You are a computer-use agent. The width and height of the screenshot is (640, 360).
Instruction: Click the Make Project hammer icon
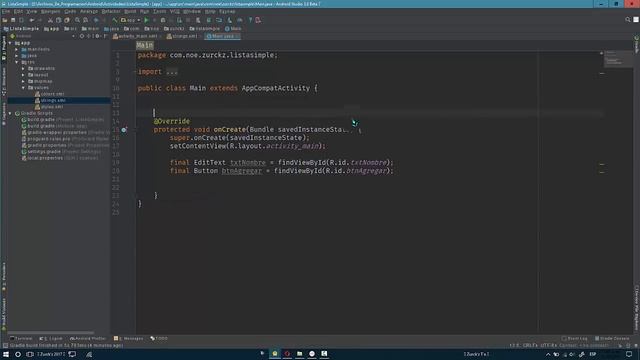coord(115,20)
